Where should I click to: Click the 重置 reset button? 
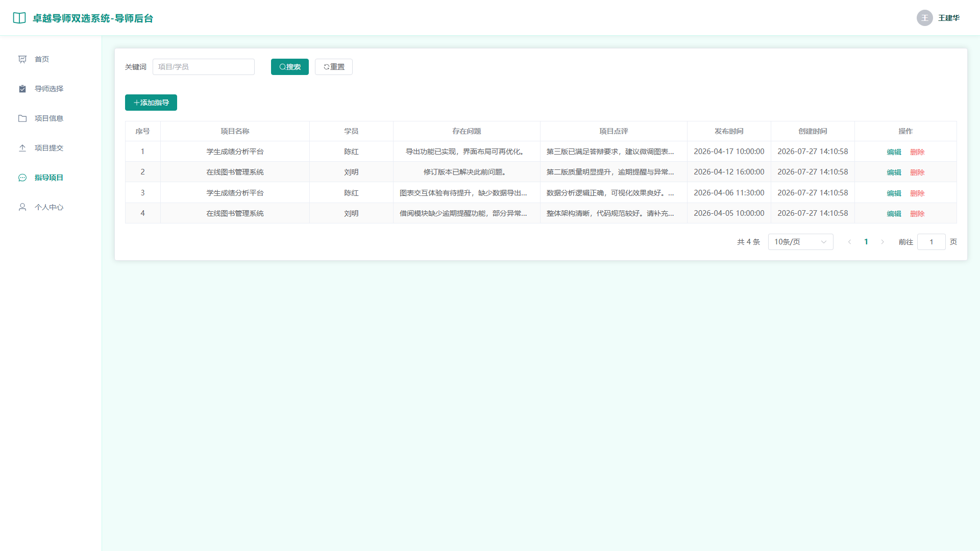point(334,67)
